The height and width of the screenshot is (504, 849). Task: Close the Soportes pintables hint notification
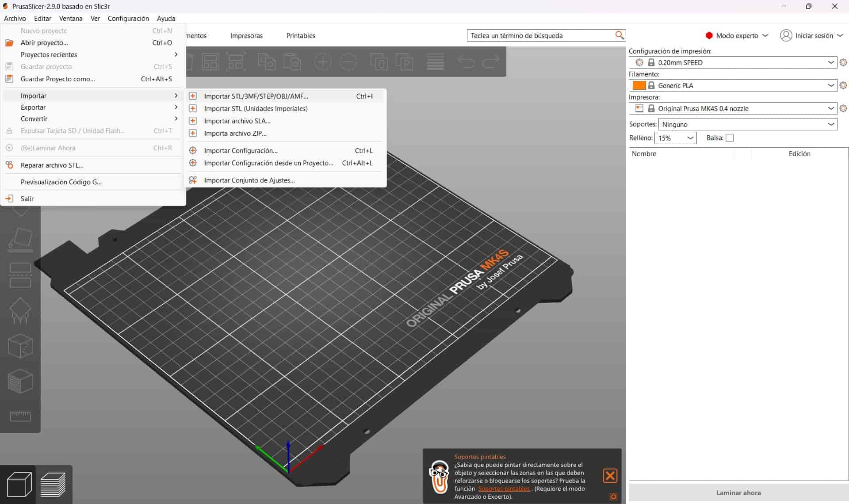610,476
